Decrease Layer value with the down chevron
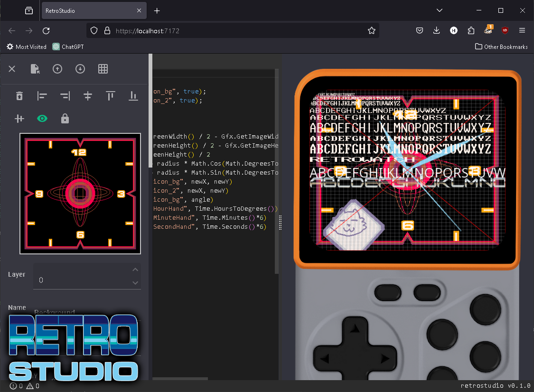This screenshot has width=534, height=392. [135, 283]
